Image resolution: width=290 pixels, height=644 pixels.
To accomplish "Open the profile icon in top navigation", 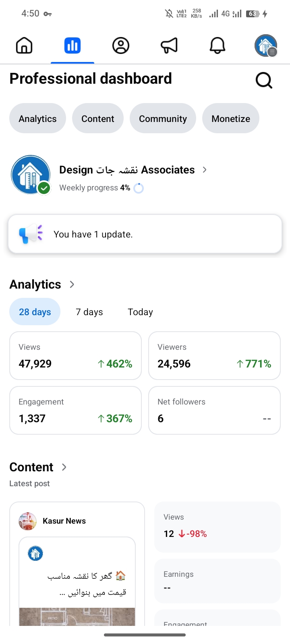I will [121, 45].
